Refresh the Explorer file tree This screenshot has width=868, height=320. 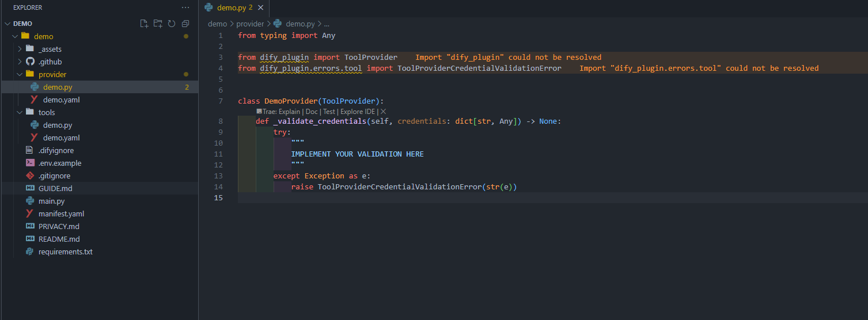point(172,24)
